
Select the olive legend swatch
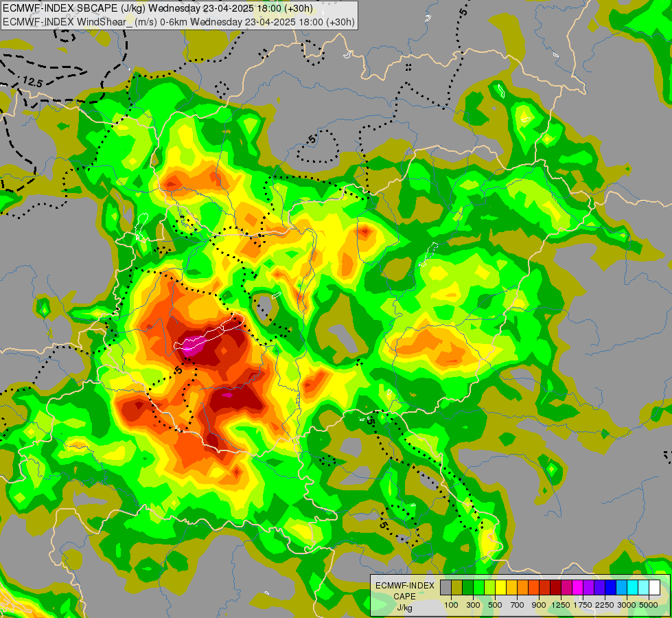click(x=457, y=587)
